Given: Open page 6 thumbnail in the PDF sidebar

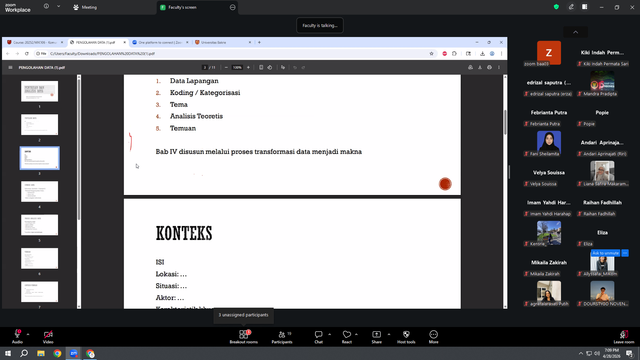Looking at the screenshot, I should coord(40,258).
